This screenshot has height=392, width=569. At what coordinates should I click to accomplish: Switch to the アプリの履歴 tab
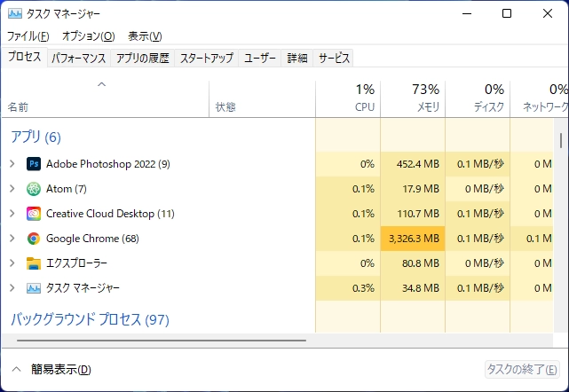pos(143,58)
